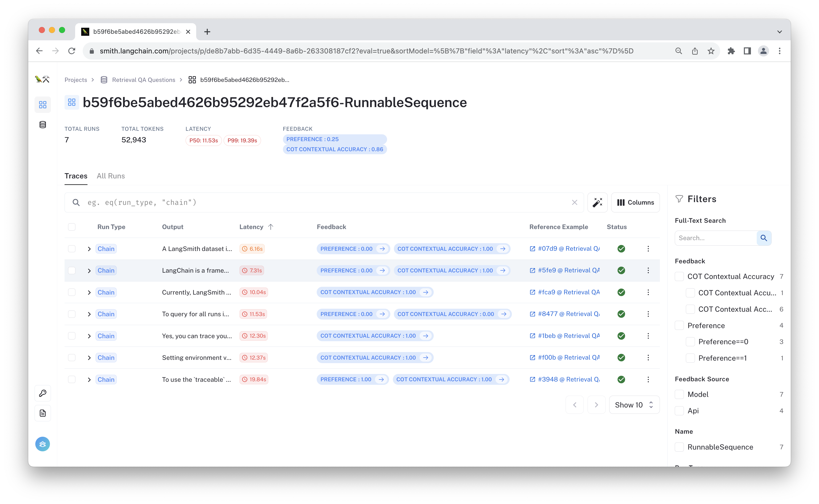Click the magic wand filter icon
Screen dimensions: 819x504
point(597,202)
